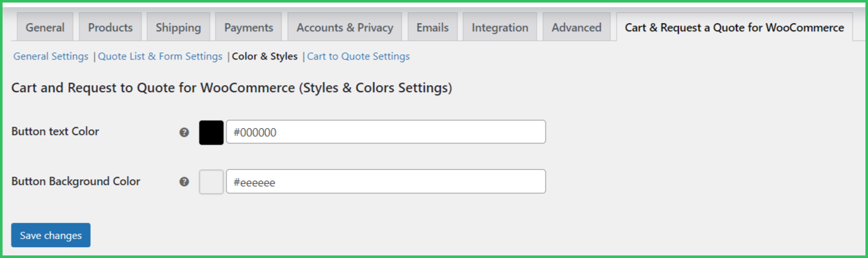Select the Color & Styles section
This screenshot has width=868, height=258.
[265, 56]
